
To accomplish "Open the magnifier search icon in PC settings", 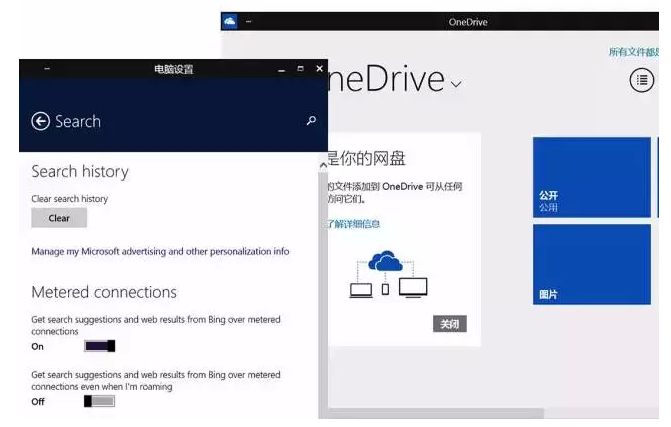I will point(311,121).
